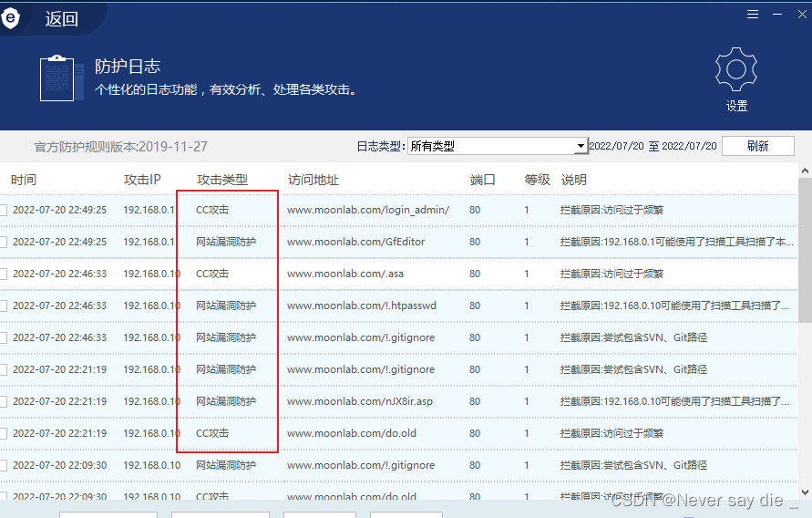This screenshot has height=518, width=812.
Task: Click the 2022-07-20 22:09:30 time in the 网站漏洞防护 row
Action: tap(59, 465)
